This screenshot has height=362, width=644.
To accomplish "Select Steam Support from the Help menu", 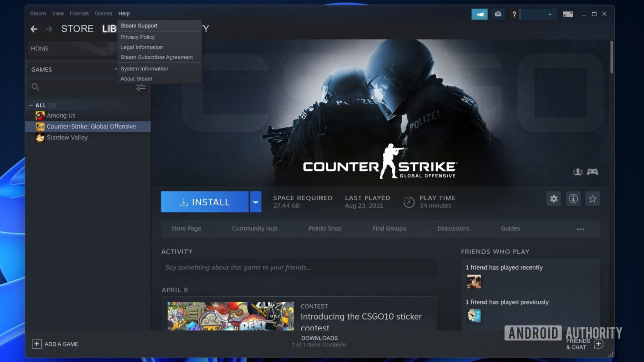I will tap(139, 25).
